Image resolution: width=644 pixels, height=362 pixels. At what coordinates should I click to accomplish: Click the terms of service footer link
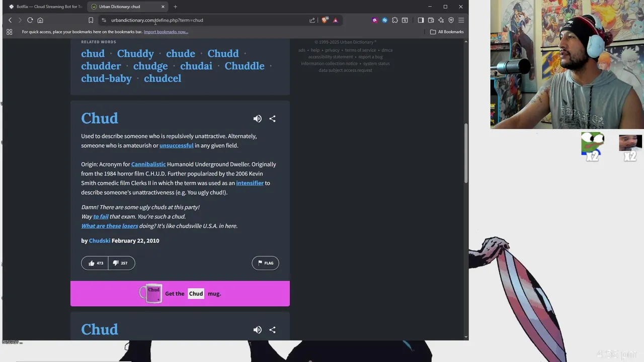coord(360,50)
